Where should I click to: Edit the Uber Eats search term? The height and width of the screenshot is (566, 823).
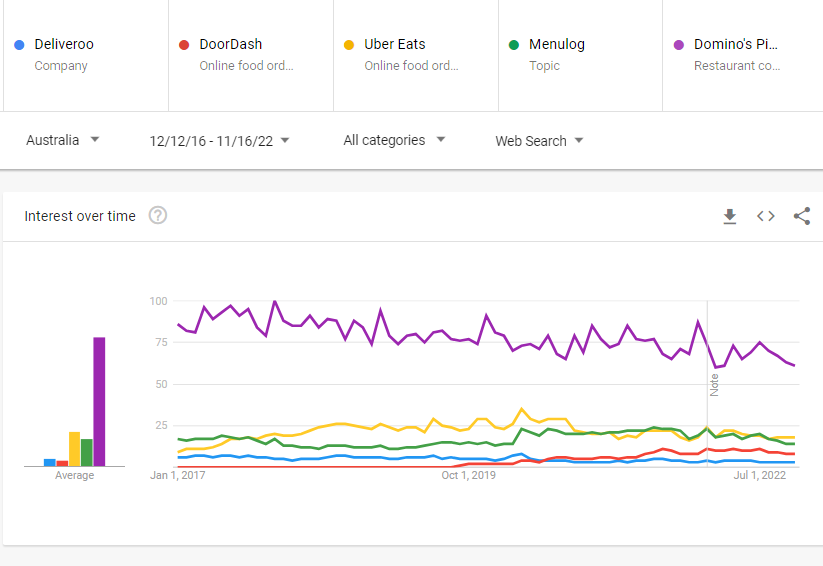pos(395,44)
